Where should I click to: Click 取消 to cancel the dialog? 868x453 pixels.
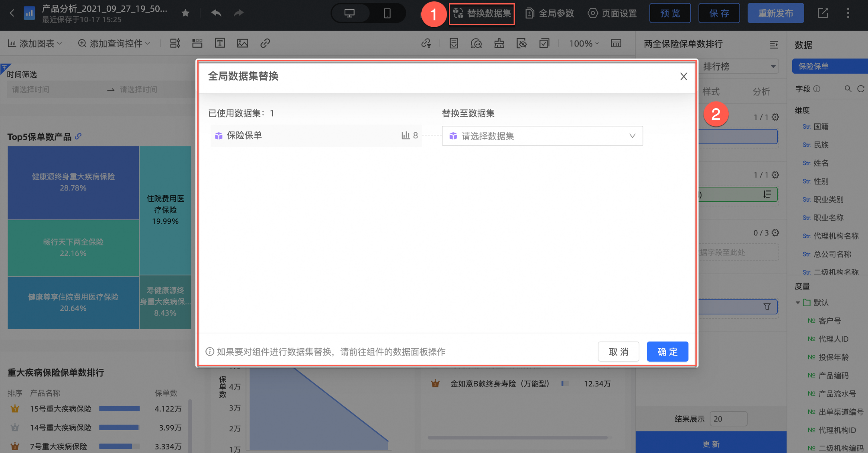click(x=619, y=352)
